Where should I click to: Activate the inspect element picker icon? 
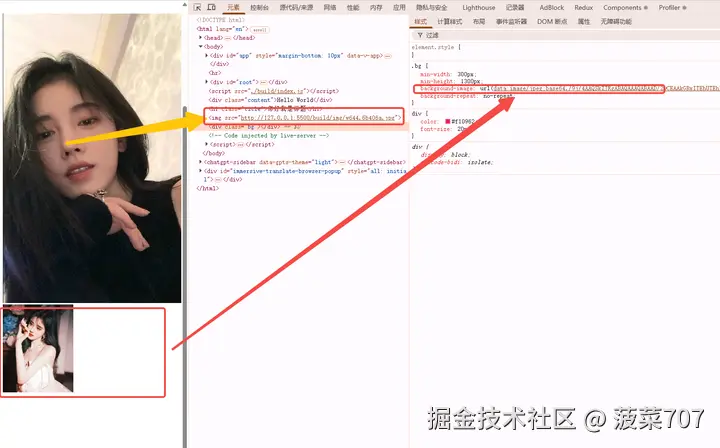coord(197,7)
